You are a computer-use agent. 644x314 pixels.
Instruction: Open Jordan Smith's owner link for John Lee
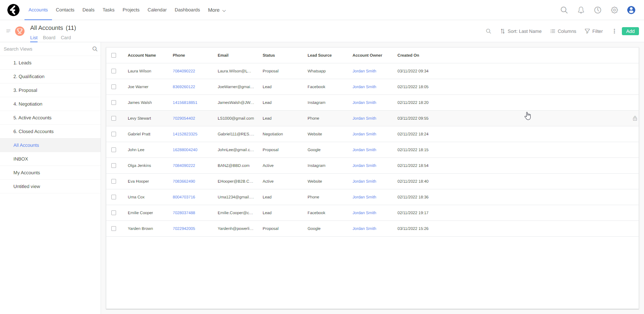pos(364,150)
